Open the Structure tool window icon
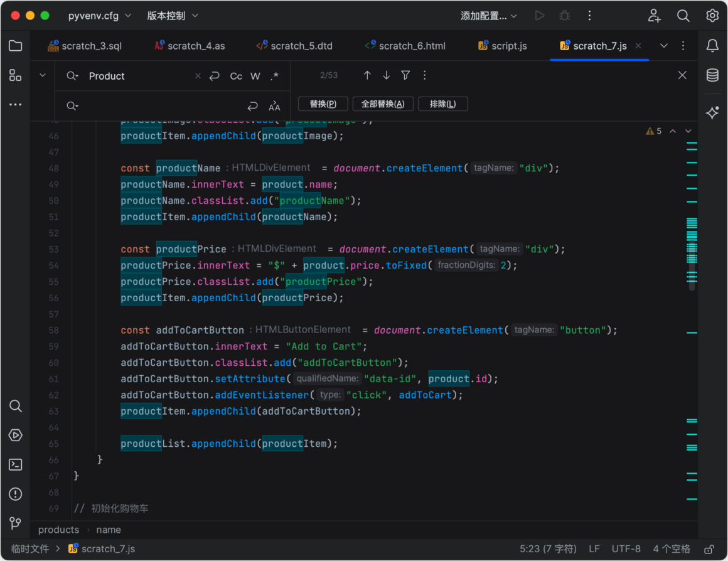This screenshot has height=561, width=728. click(15, 75)
